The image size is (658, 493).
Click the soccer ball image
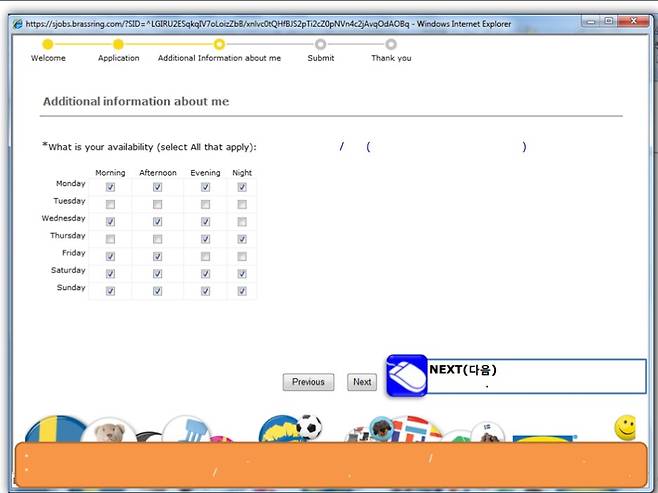pos(309,427)
